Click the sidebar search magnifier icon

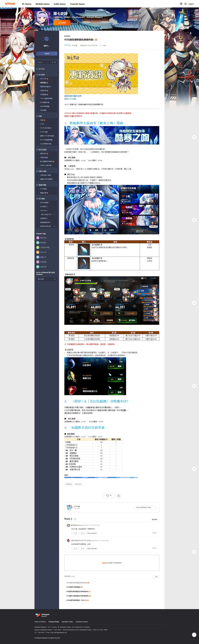tap(55, 62)
